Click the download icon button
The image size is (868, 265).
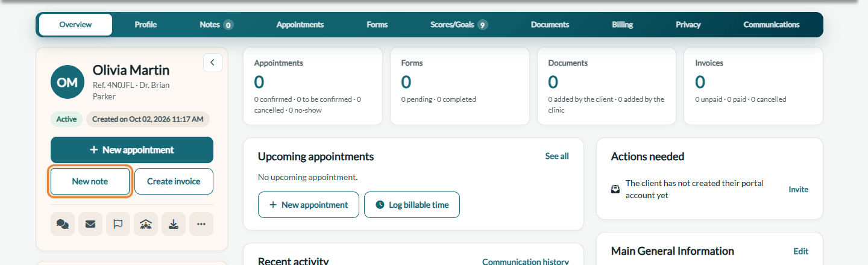coord(174,224)
